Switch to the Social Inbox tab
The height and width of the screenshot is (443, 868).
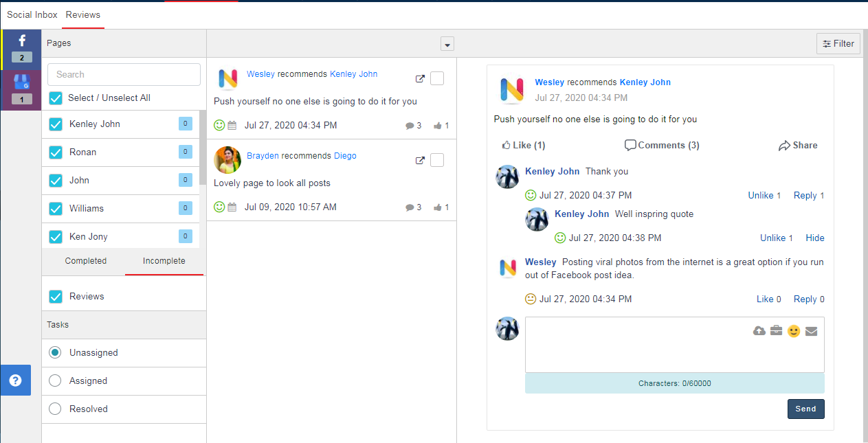(32, 14)
